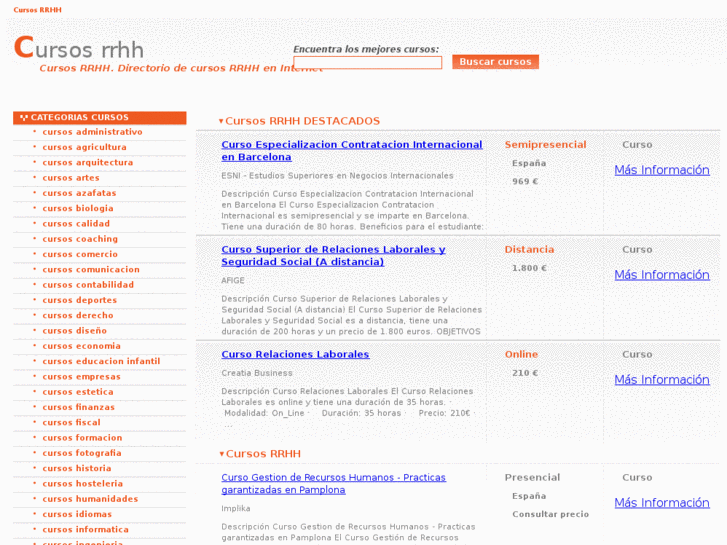Click the Distancia modality label
727x545 pixels.
[x=529, y=250]
